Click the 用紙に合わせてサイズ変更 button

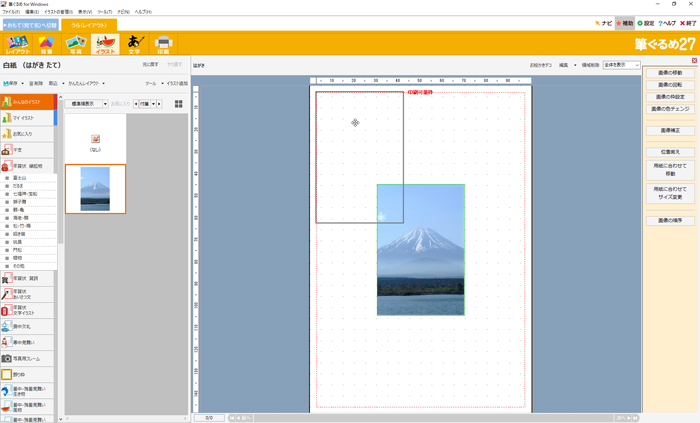(x=670, y=193)
